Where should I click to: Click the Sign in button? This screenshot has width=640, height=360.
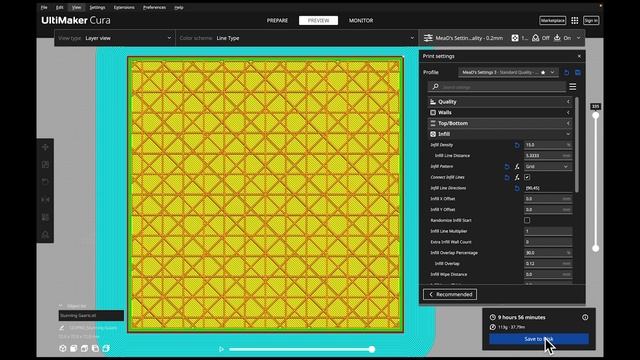pos(591,20)
